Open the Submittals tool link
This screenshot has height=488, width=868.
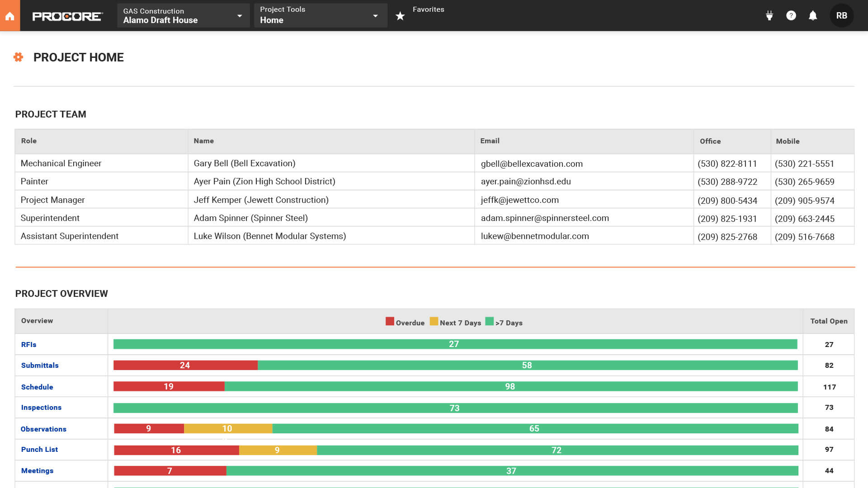click(x=39, y=365)
